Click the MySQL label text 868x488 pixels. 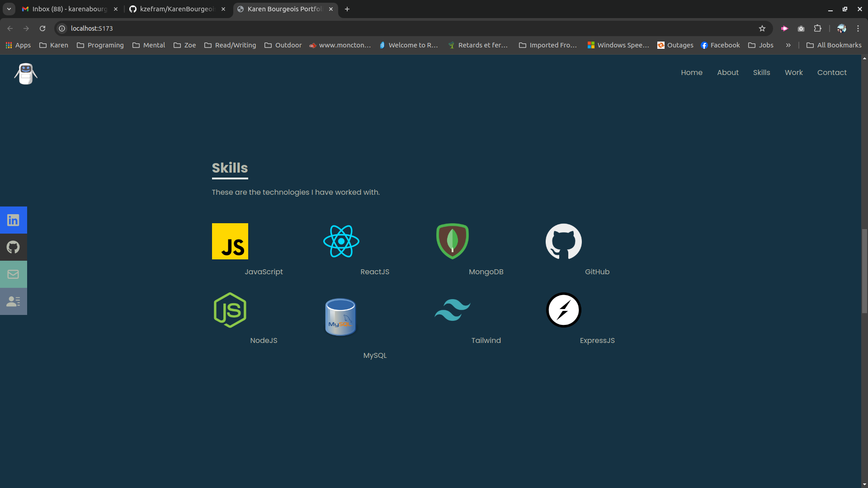[375, 356]
